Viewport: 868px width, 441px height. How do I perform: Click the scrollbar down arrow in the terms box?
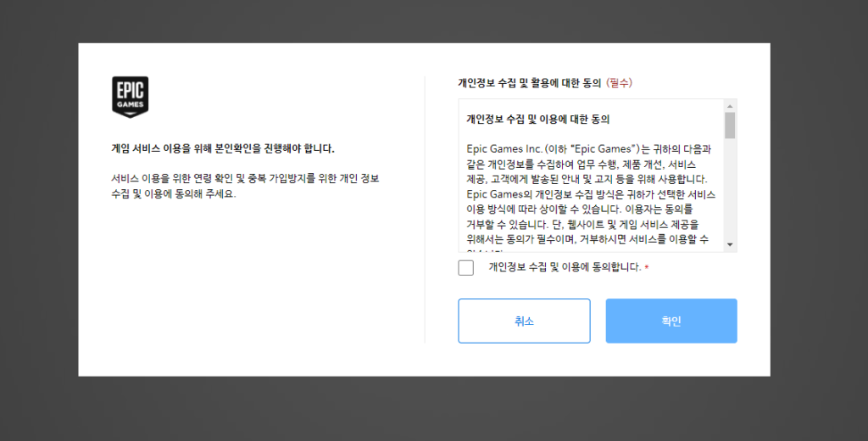coord(730,244)
